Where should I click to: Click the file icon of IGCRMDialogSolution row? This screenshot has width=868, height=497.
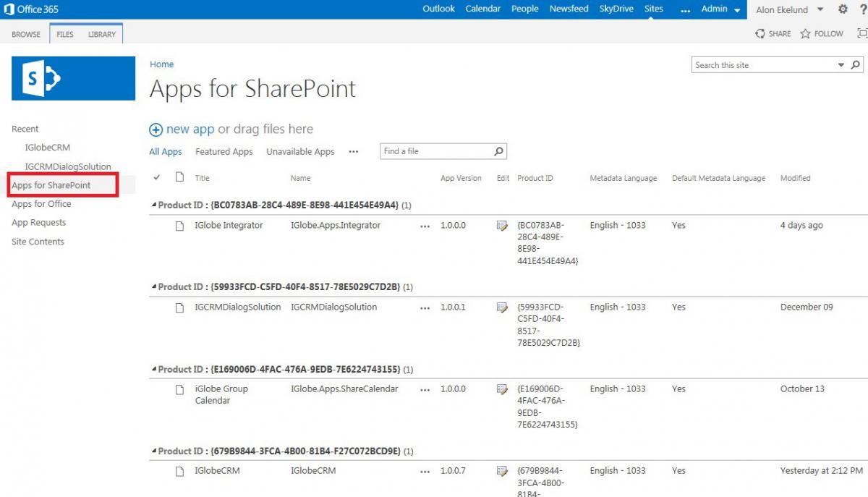pos(180,307)
